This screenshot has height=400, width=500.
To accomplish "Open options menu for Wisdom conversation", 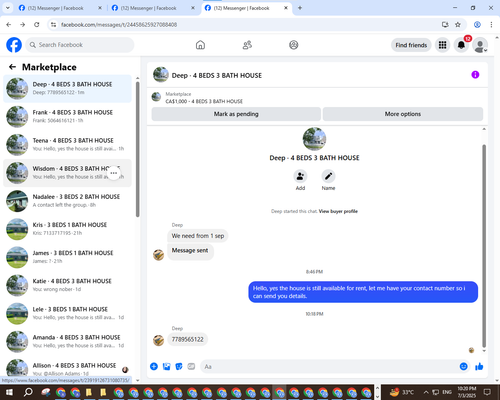I will (114, 173).
